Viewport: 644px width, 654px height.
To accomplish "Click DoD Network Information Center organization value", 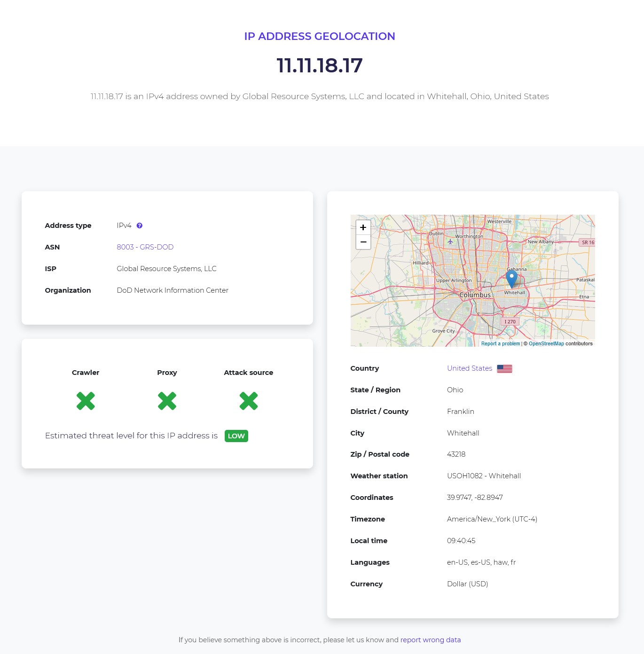I will coord(173,290).
